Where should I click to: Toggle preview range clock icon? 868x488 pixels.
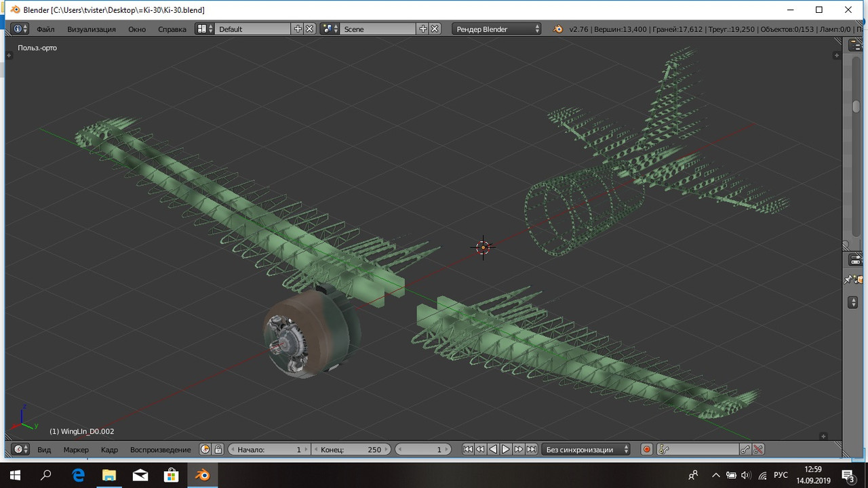pyautogui.click(x=205, y=449)
